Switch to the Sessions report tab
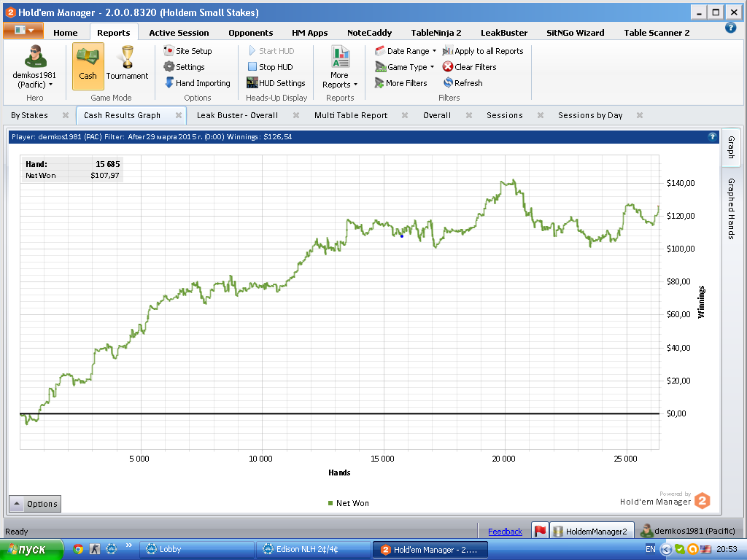This screenshot has height=560, width=747. (505, 115)
